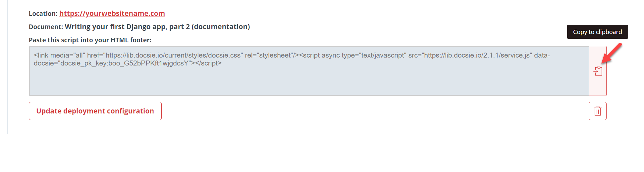This screenshot has height=172, width=644.
Task: Click the link media="all" opening tag
Action: click(60, 55)
